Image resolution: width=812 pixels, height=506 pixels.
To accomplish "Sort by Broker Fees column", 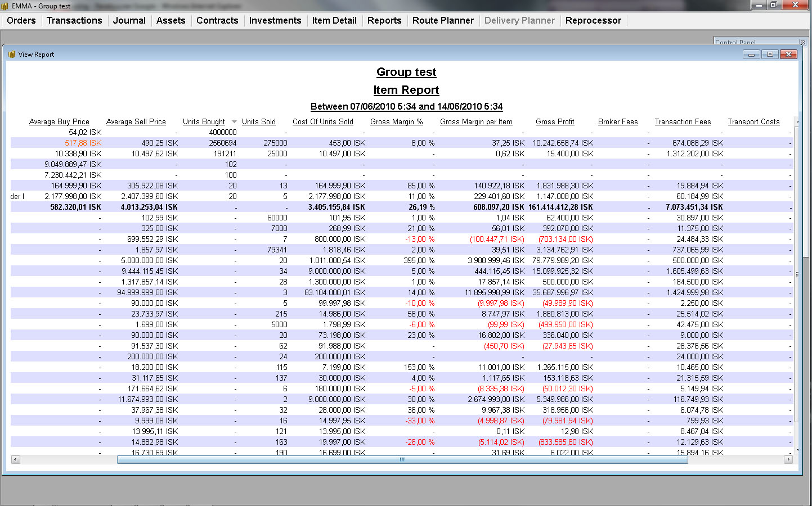I will [x=618, y=121].
